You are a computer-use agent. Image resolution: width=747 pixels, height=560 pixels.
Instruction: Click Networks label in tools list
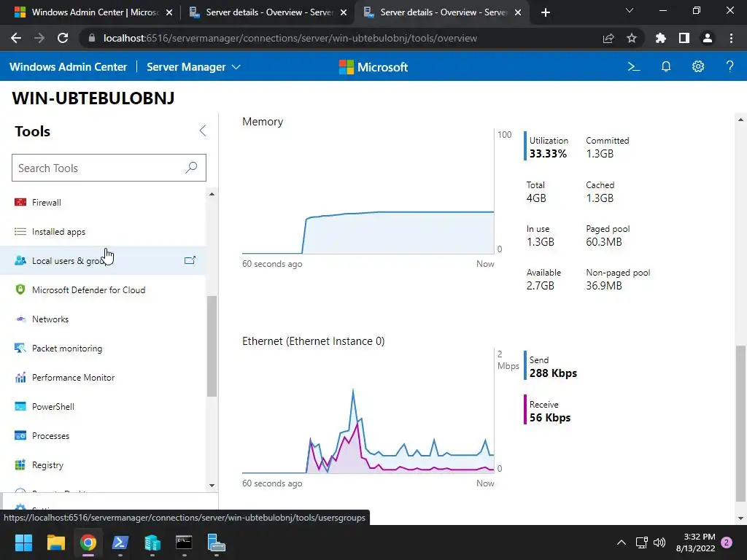click(50, 319)
